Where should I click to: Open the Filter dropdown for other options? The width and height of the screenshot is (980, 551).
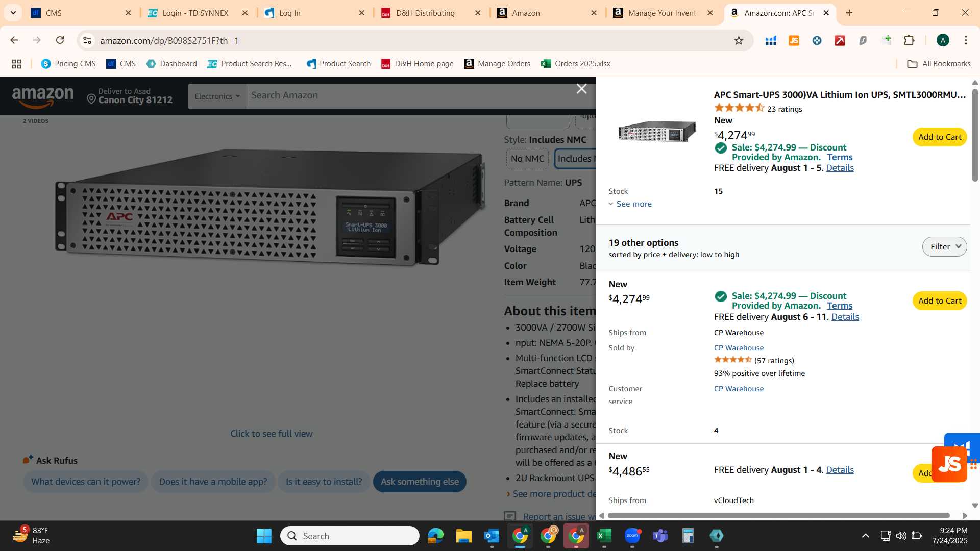[944, 247]
